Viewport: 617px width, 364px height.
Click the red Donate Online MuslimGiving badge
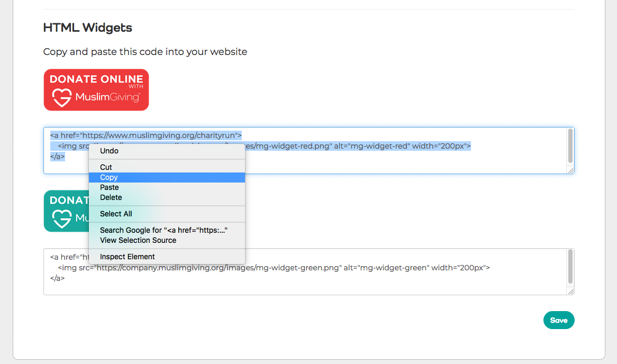[x=96, y=90]
